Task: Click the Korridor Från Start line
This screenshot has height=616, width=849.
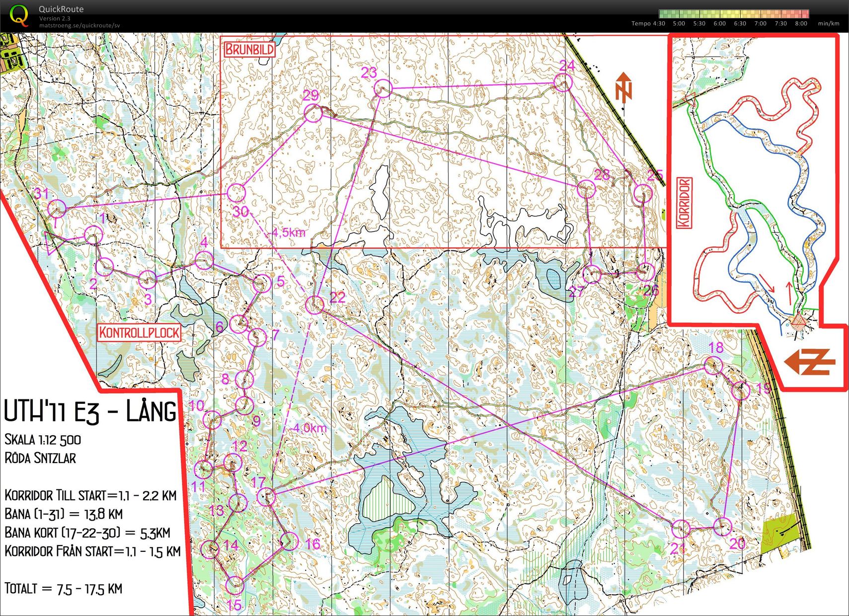Action: tap(92, 551)
